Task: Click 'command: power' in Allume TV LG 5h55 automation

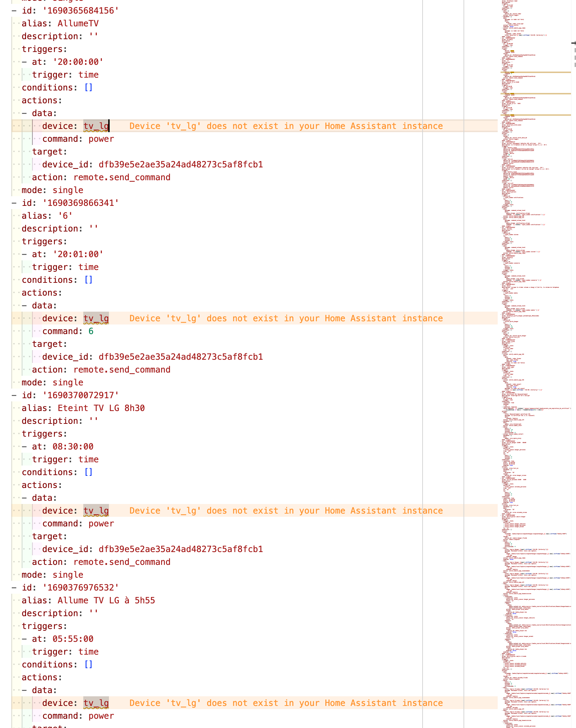Action: click(78, 716)
